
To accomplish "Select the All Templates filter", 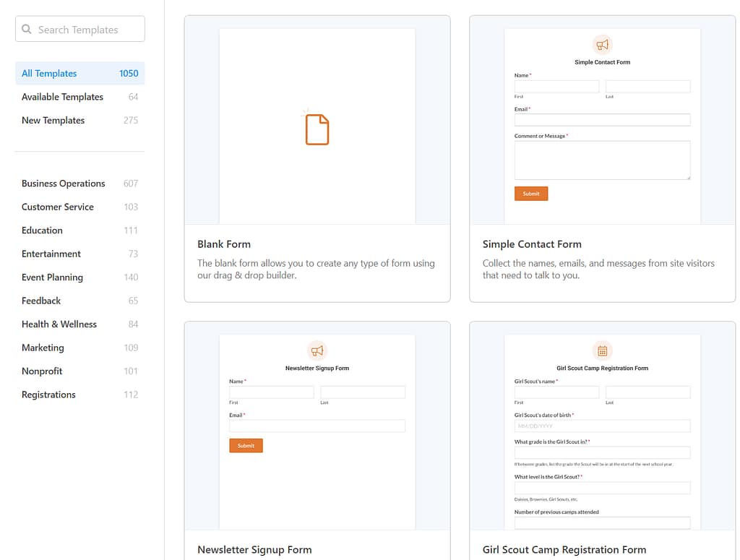I will click(x=48, y=73).
